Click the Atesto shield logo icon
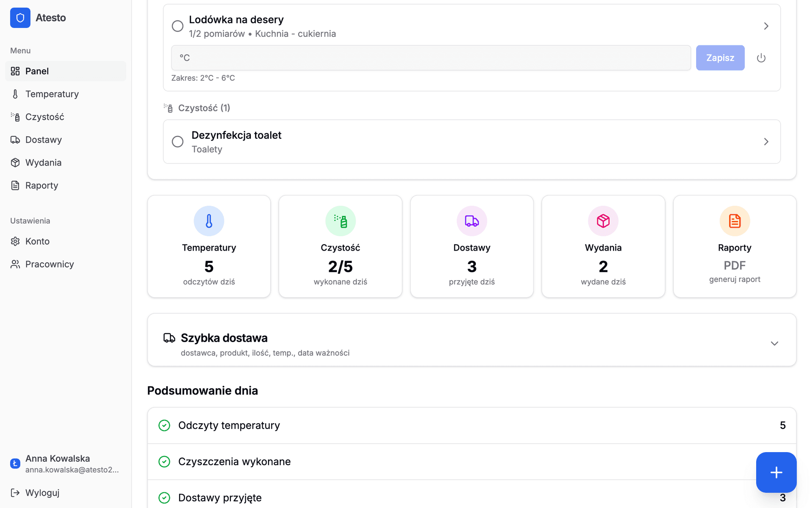 tap(20, 18)
